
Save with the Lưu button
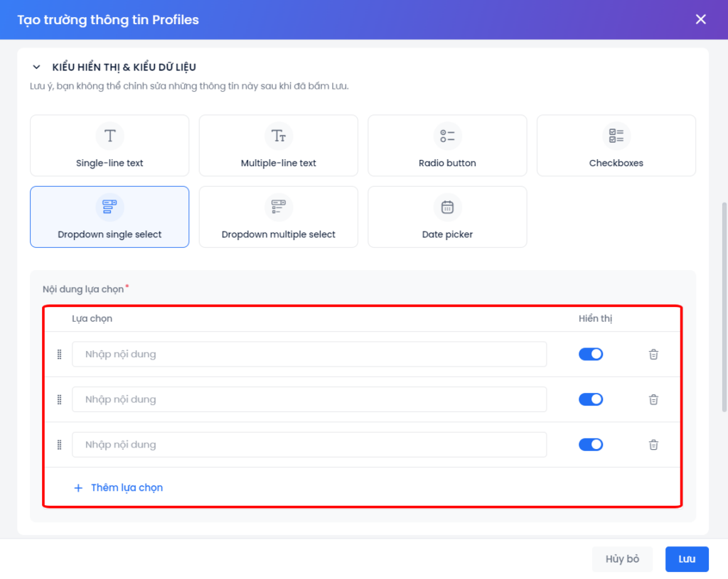687,559
